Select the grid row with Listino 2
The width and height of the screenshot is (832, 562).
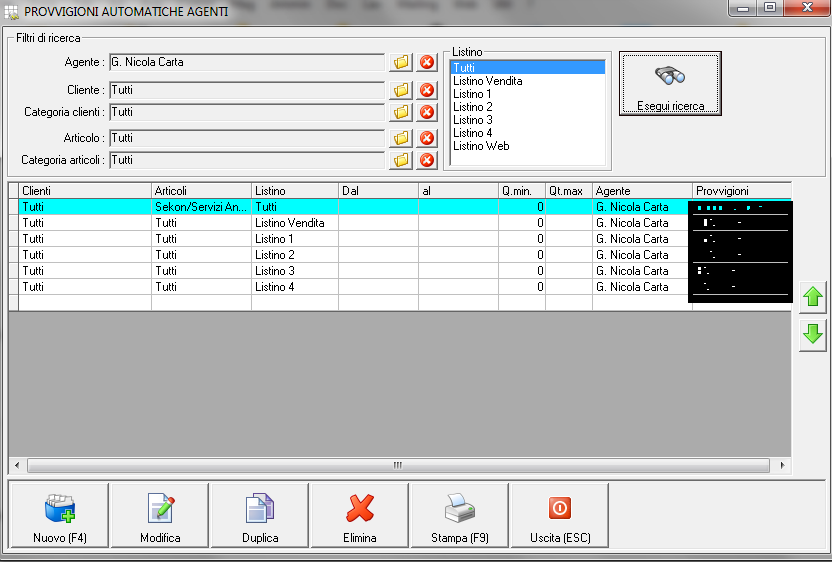tap(400, 255)
